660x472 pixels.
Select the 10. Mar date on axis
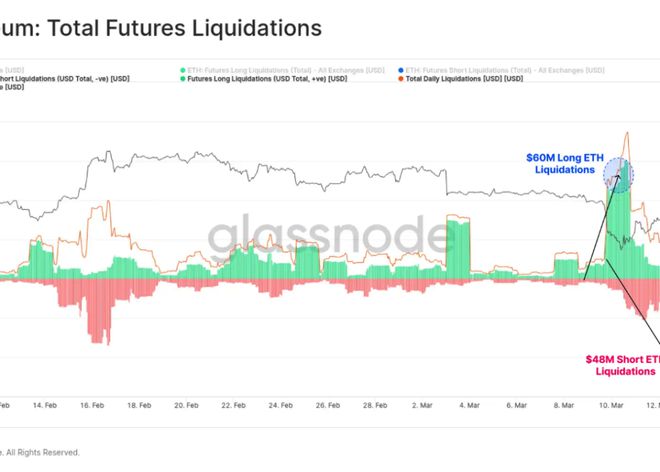610,406
